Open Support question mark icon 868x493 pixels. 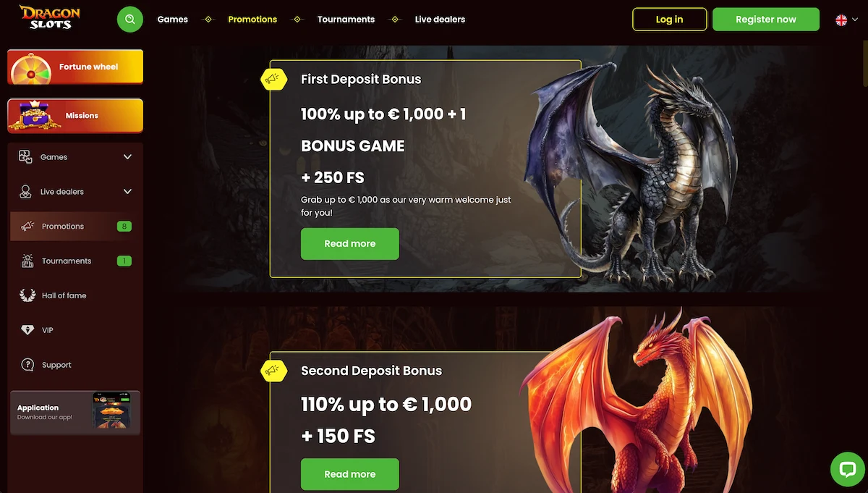27,365
